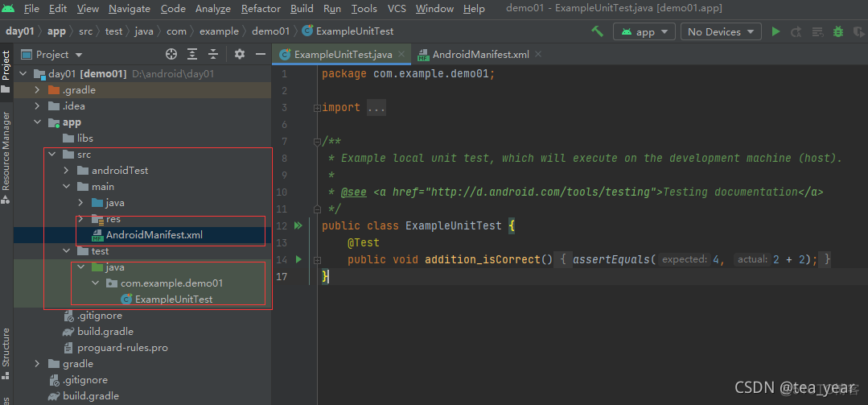
Task: Hide the Project panel with minus icon
Action: [260, 54]
